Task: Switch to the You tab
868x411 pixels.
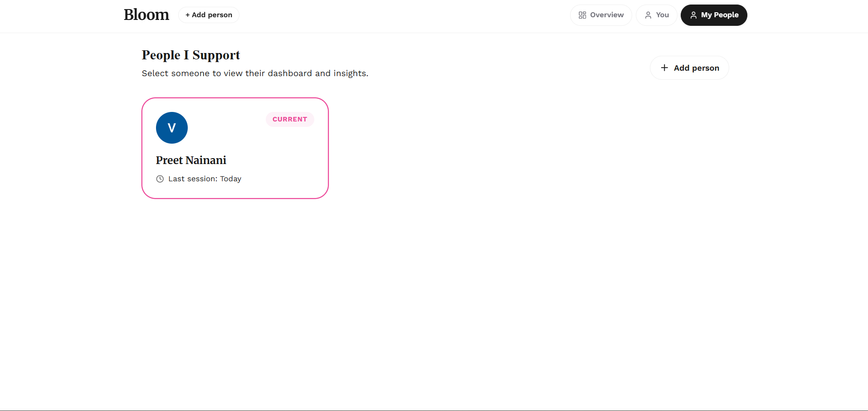Action: 657,15
